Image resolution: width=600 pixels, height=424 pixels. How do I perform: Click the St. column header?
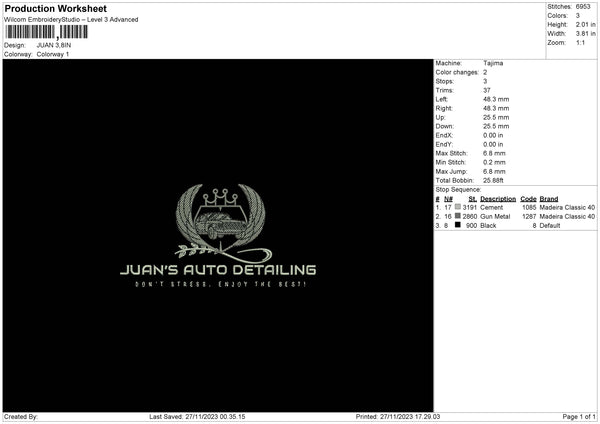[473, 199]
